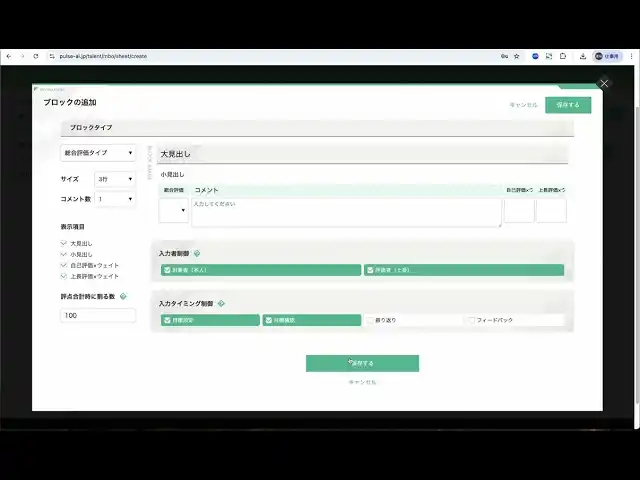This screenshot has height=480, width=640.
Task: Click the help icon next to 入力タイミング制御
Action: coord(220,303)
